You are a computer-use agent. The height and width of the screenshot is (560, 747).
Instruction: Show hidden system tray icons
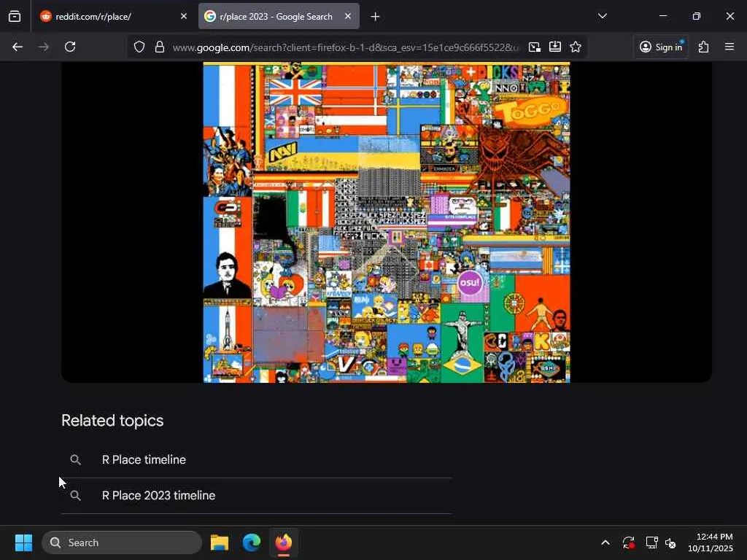tap(605, 542)
